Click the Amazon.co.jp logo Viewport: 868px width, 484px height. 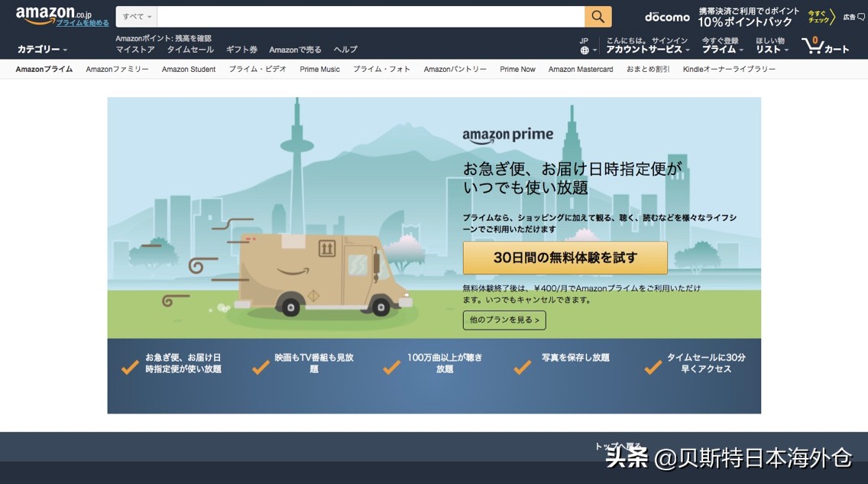tap(53, 15)
